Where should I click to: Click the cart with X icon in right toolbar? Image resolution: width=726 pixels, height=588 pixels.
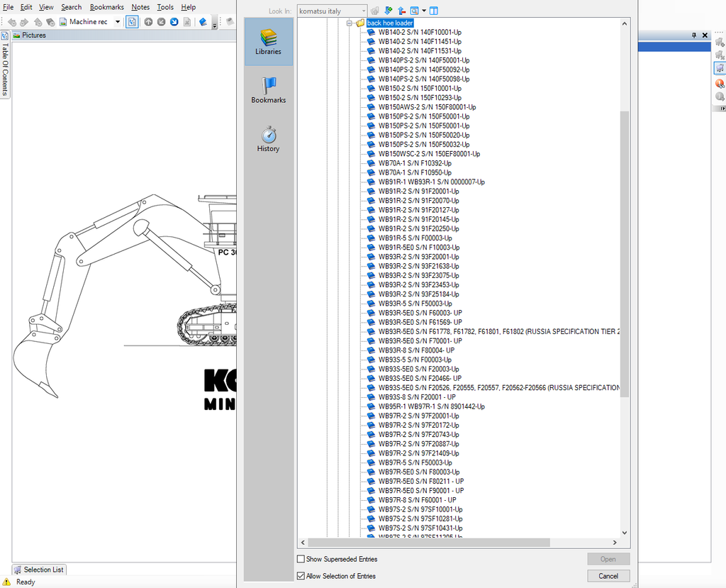[x=720, y=55]
